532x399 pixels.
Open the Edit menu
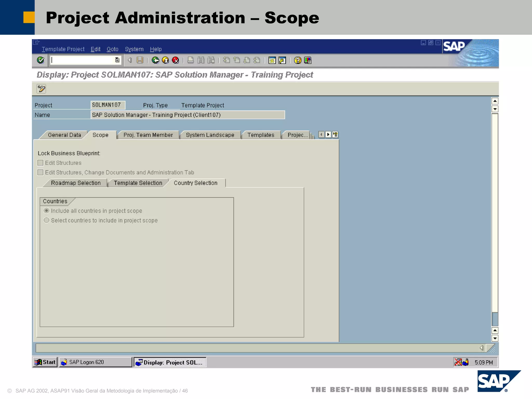[95, 49]
